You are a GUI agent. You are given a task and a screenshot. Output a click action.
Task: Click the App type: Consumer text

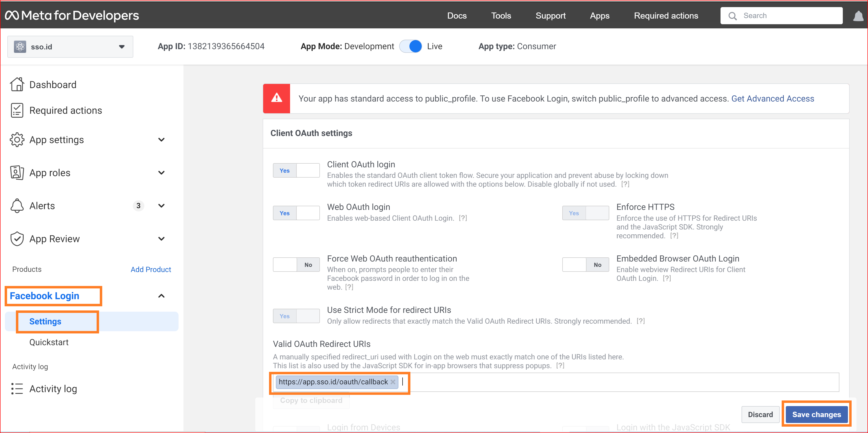(517, 46)
